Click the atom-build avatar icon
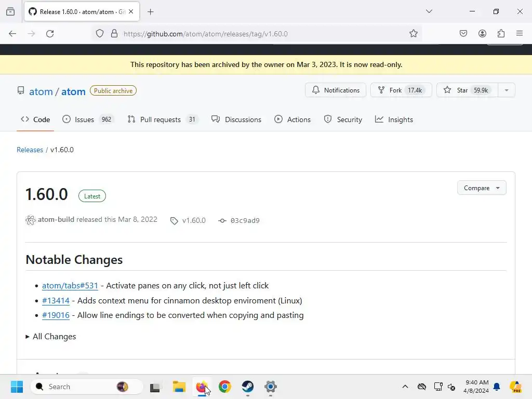The height and width of the screenshot is (399, 532). 30,220
